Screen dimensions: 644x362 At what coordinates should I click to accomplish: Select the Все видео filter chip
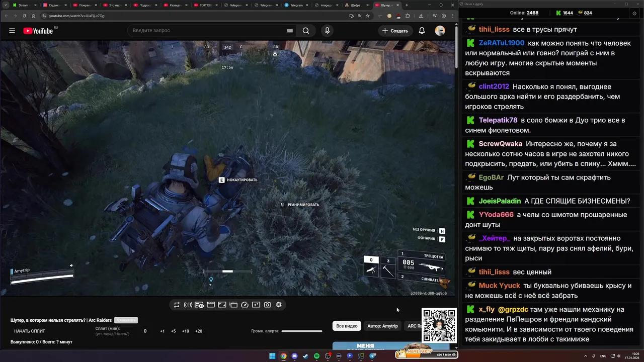point(347,326)
